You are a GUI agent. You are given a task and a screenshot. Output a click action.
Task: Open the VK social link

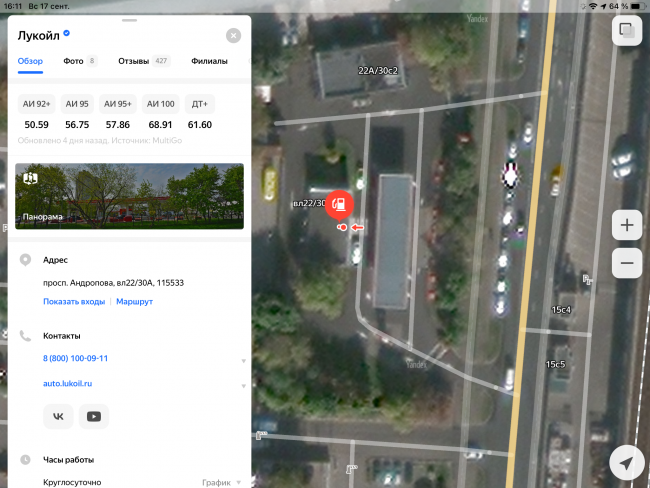[58, 416]
